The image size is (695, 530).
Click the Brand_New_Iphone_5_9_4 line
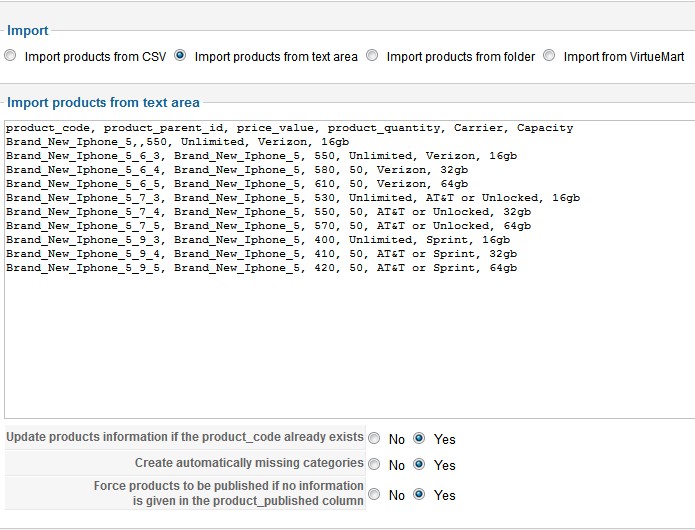click(262, 254)
